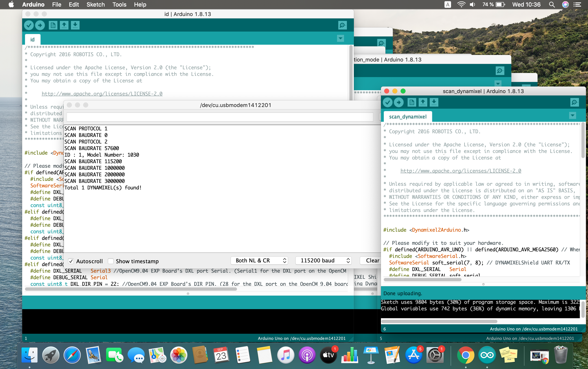Screen dimensions: 588x369
Task: Click horizontal scrollbar in scan_dynamixel console
Action: (439, 321)
